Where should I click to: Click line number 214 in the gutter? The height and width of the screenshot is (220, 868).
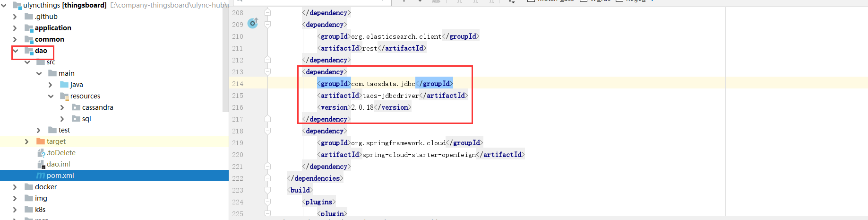click(238, 84)
